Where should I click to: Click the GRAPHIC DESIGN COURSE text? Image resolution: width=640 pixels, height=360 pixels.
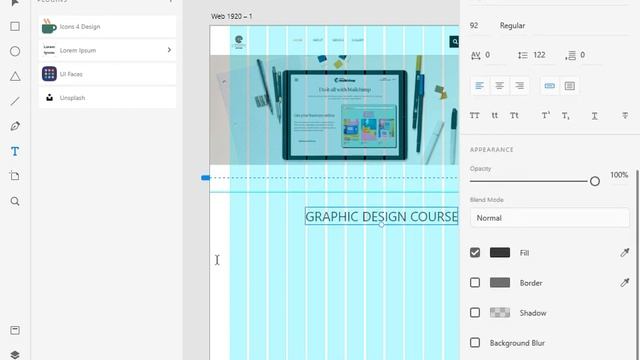click(381, 217)
